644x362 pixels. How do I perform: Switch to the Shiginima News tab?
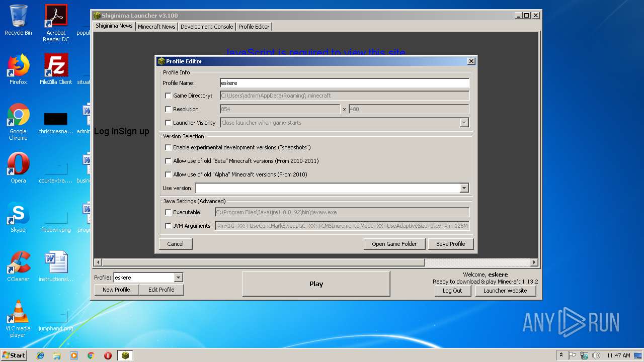tap(114, 26)
